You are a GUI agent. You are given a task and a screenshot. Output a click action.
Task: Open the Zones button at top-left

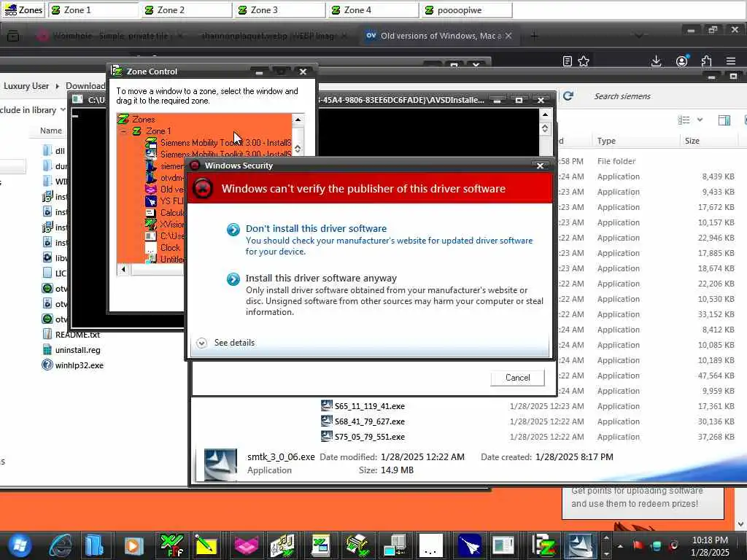coord(23,10)
